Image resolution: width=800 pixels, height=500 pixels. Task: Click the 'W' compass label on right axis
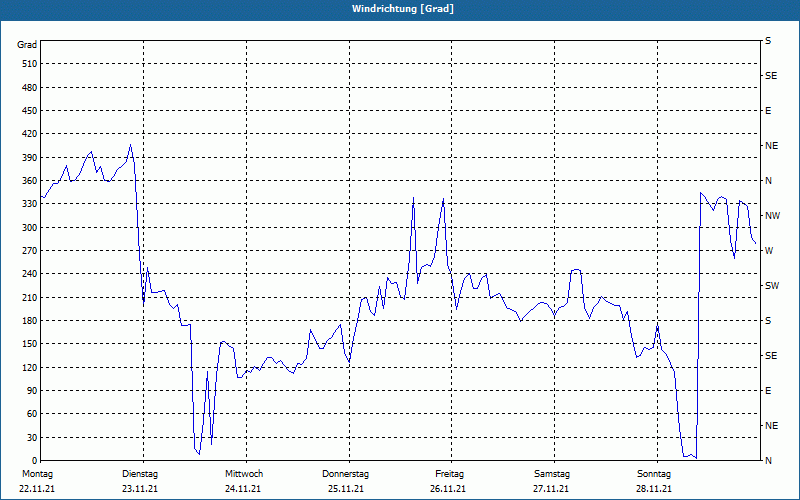click(769, 251)
